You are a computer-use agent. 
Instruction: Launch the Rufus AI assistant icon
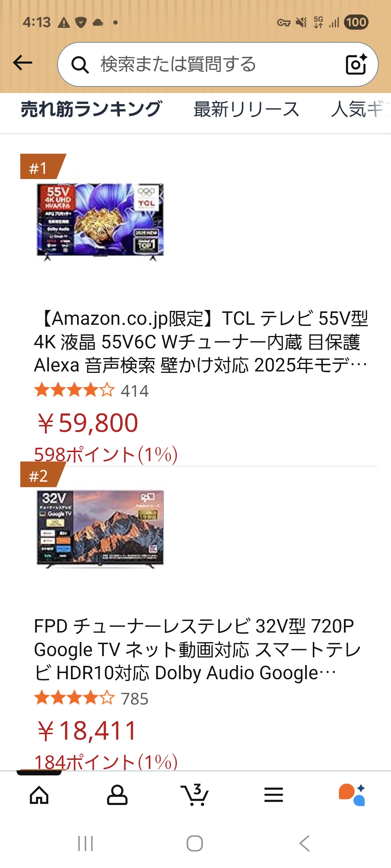[x=352, y=795]
